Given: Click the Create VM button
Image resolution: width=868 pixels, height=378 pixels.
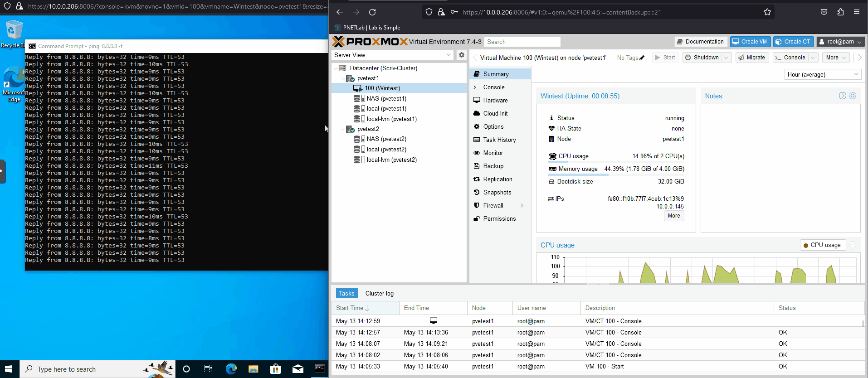Looking at the screenshot, I should click(750, 42).
